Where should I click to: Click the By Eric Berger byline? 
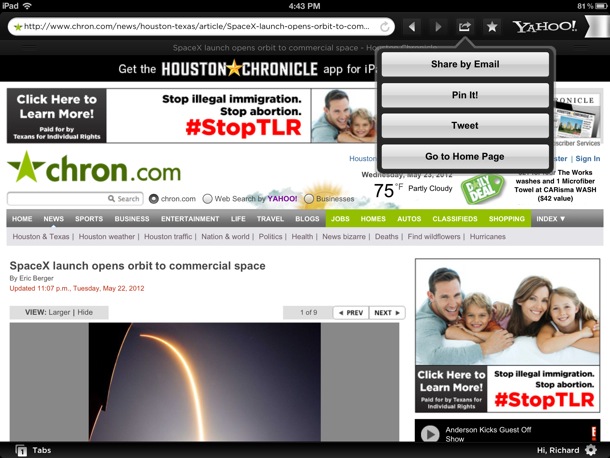[x=32, y=278]
